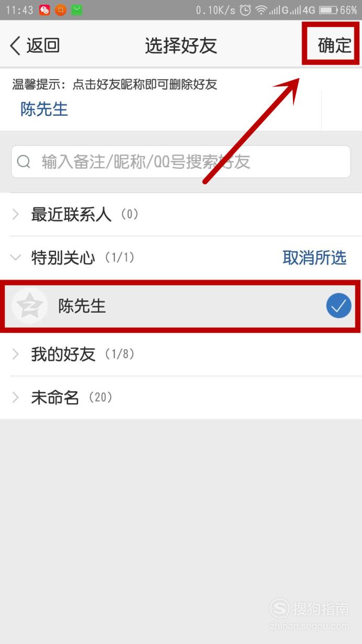The image size is (362, 644).
Task: Tap the 陈先生 avatar star icon
Action: pyautogui.click(x=30, y=306)
